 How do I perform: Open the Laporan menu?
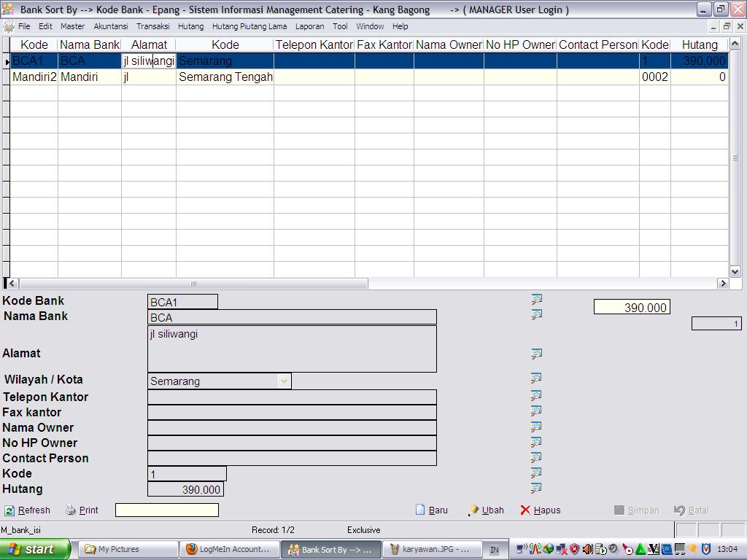pyautogui.click(x=309, y=26)
